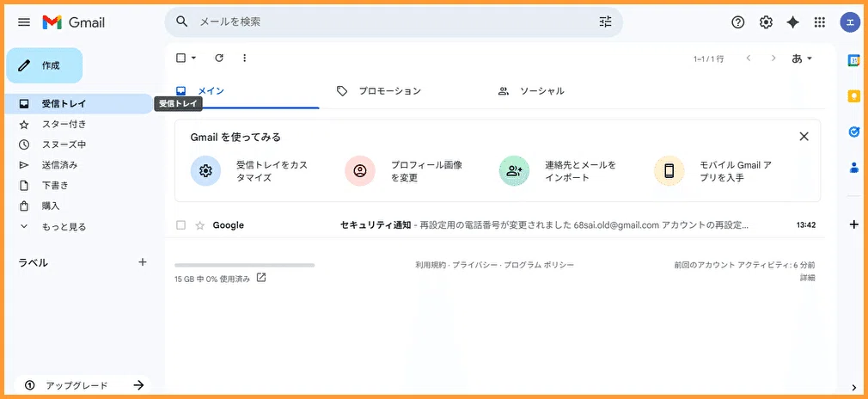The height and width of the screenshot is (399, 868).
Task: Open Settings gear icon
Action: tap(766, 22)
